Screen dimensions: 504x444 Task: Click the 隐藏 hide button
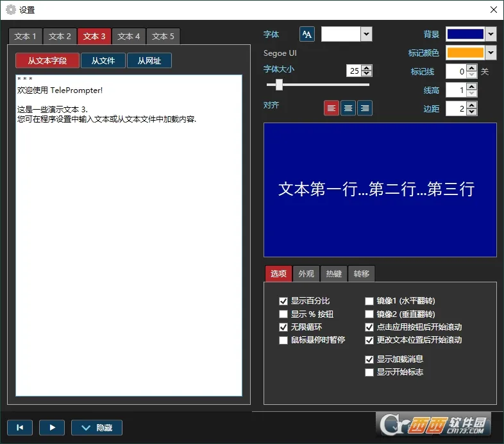click(x=97, y=427)
